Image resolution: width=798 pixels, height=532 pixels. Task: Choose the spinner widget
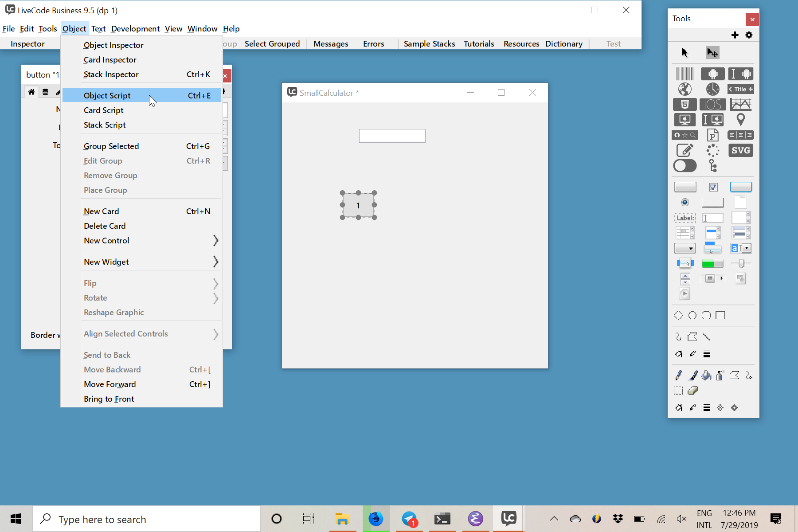[x=712, y=150]
